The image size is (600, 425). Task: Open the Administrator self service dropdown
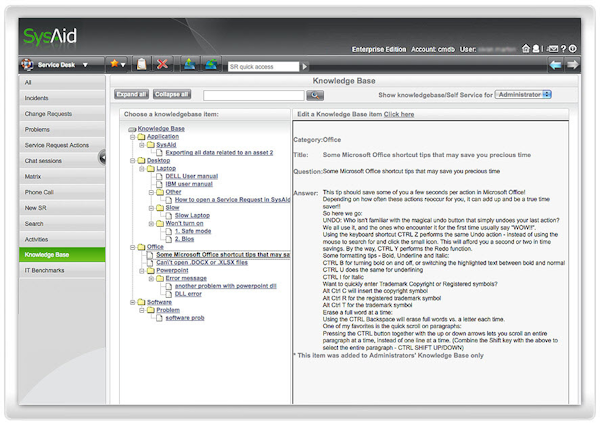click(x=523, y=94)
